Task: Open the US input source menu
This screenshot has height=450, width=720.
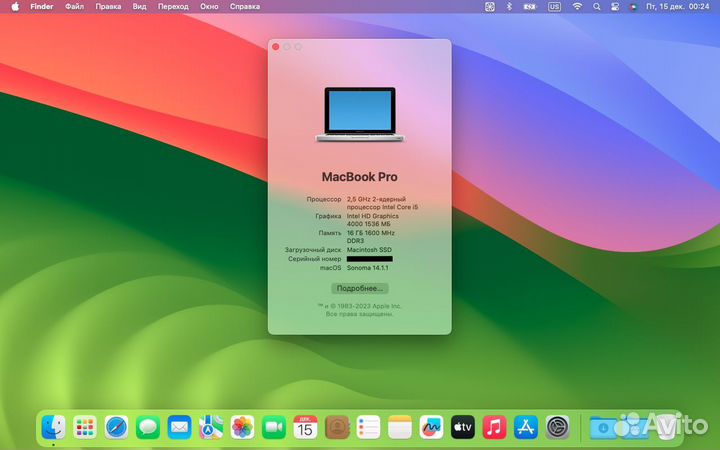Action: tap(554, 6)
